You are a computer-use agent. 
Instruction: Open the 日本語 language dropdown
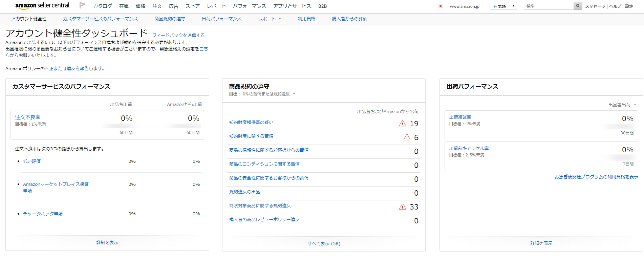click(503, 6)
